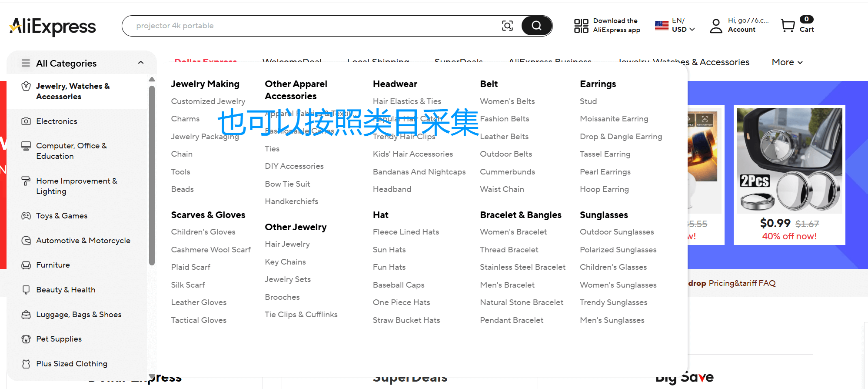
Task: Click the QR code download app icon
Action: (581, 26)
